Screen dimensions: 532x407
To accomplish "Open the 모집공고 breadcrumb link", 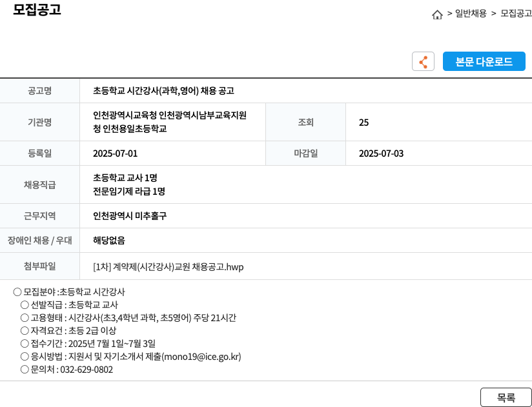I will tap(516, 13).
